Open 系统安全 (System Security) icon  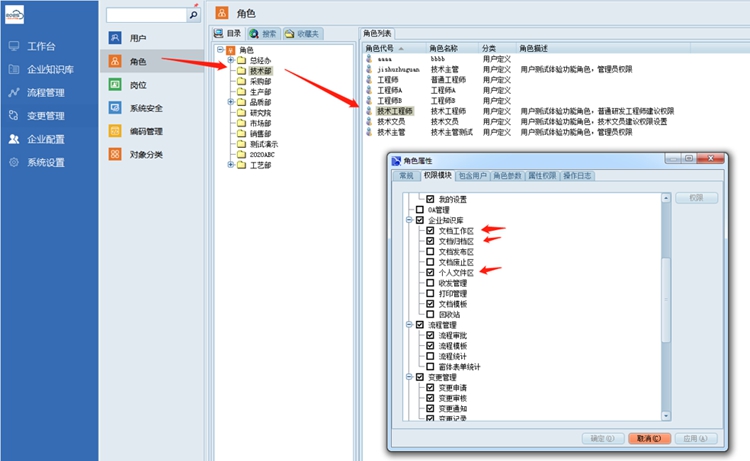click(x=116, y=108)
